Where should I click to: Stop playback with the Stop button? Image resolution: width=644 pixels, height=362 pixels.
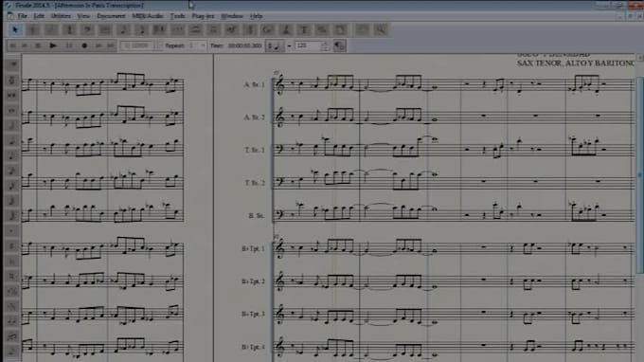click(x=38, y=45)
